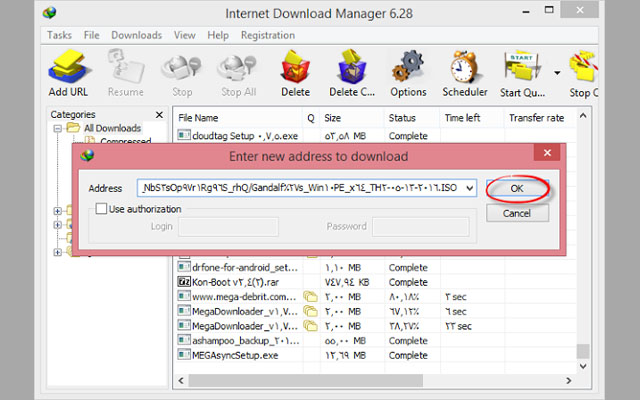Open the Tasks menu
Screen dimensions: 640x400
59,35
